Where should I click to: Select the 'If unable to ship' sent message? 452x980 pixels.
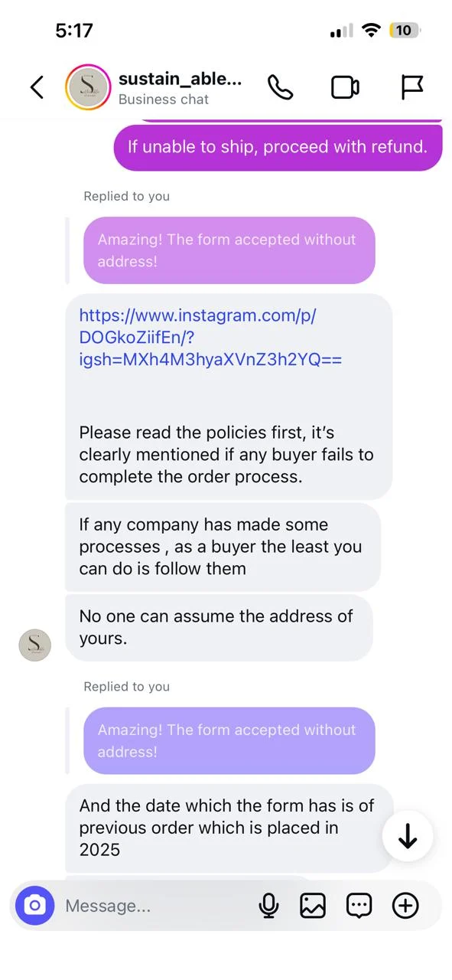[x=278, y=147]
